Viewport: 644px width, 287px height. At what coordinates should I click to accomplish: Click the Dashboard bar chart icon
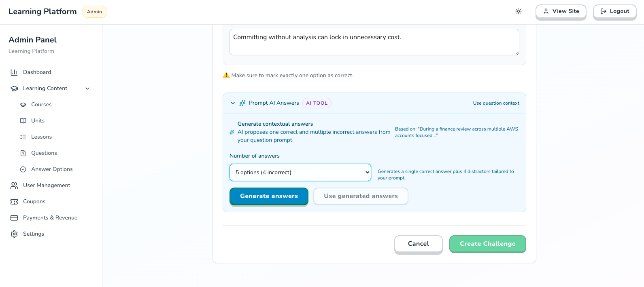point(14,72)
